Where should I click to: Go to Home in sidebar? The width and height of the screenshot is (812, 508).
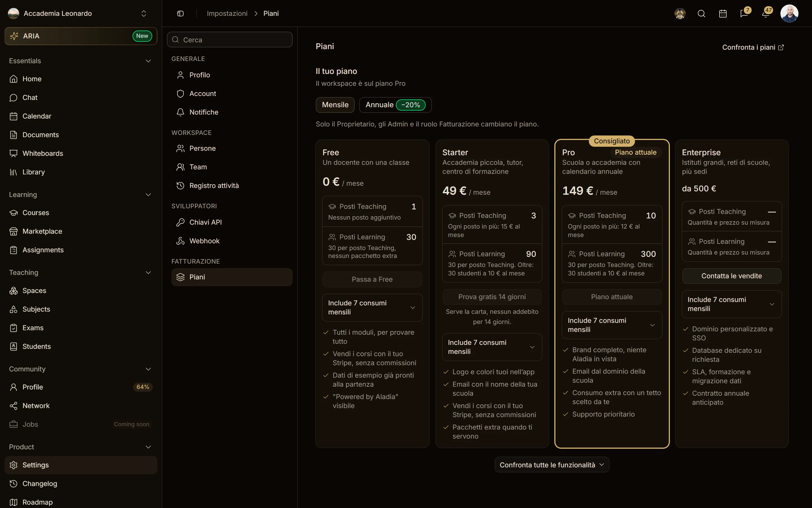[81, 79]
